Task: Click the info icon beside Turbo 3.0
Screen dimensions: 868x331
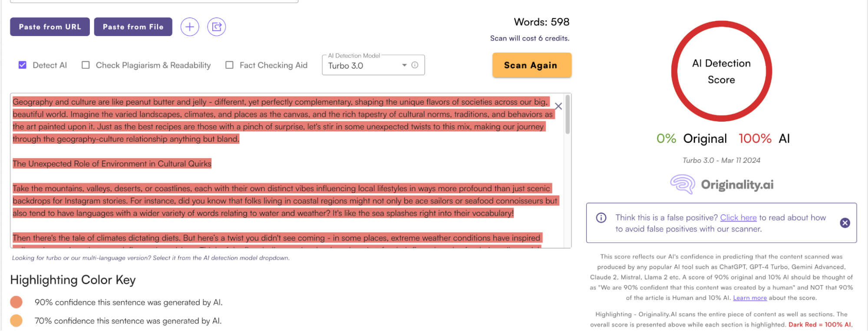Action: [415, 65]
